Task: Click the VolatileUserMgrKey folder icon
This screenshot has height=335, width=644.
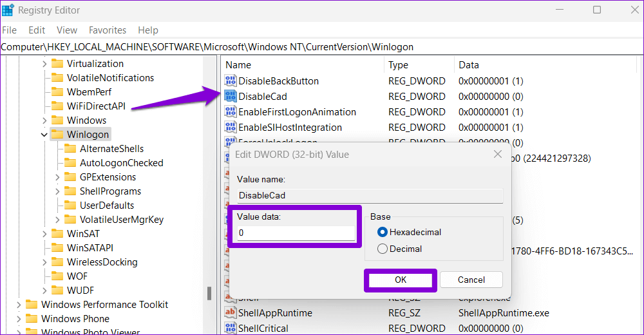Action: click(70, 220)
